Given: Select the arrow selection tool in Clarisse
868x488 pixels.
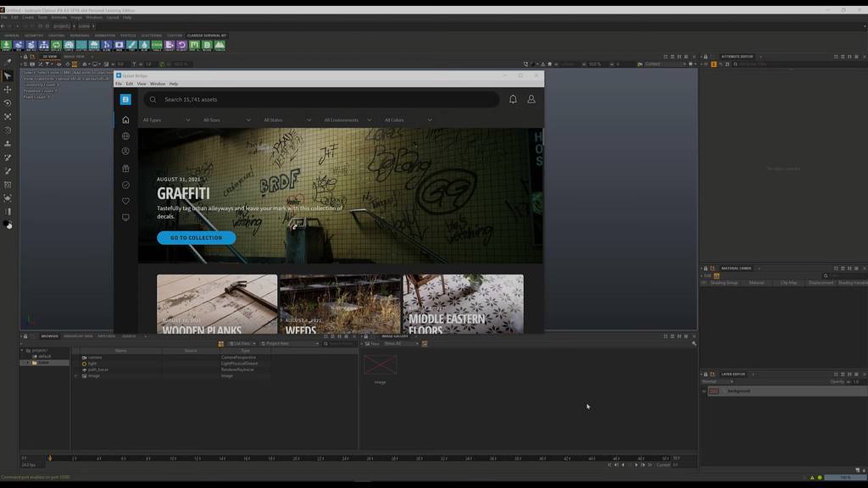Looking at the screenshot, I should (x=8, y=75).
